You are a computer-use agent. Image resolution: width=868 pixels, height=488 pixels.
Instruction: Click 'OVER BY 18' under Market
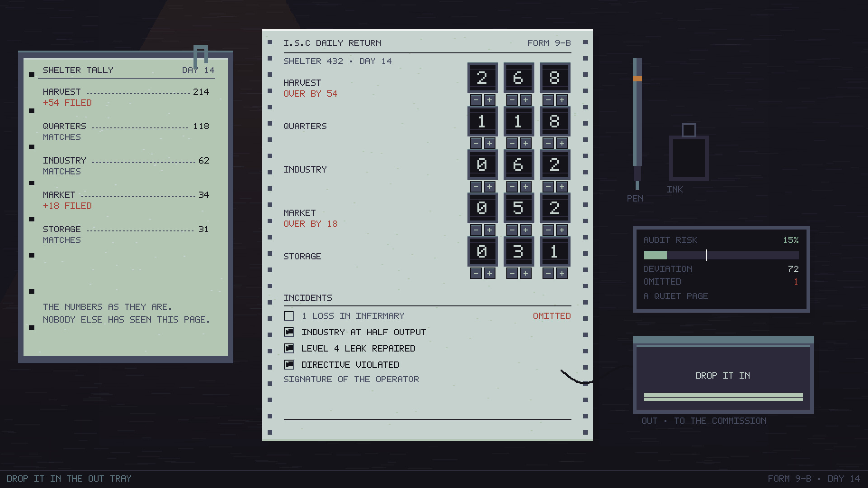click(311, 224)
